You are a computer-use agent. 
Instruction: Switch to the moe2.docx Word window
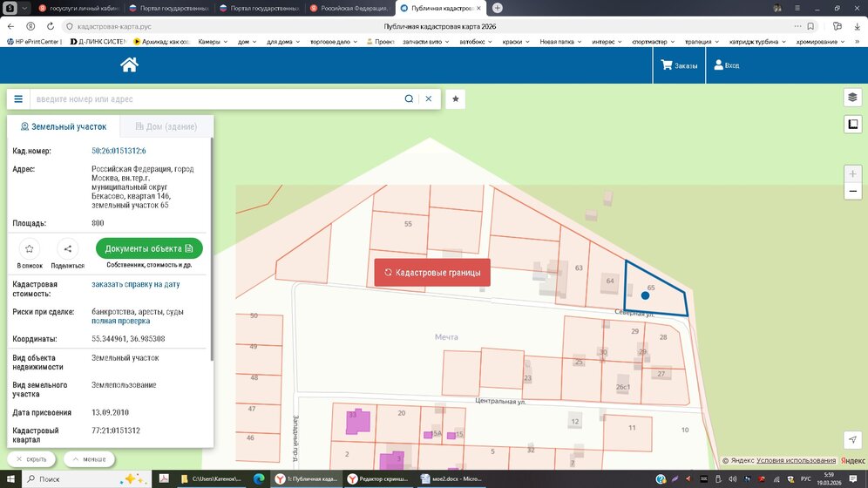pos(451,478)
